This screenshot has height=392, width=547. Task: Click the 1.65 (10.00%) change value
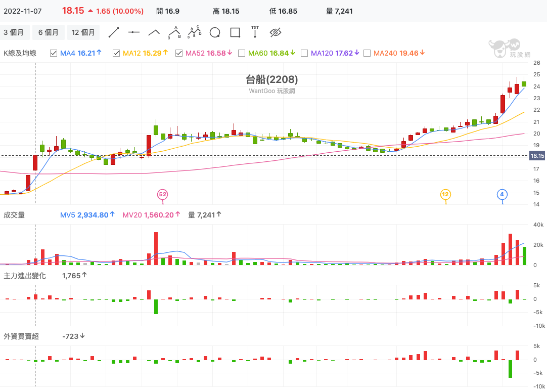(x=120, y=11)
